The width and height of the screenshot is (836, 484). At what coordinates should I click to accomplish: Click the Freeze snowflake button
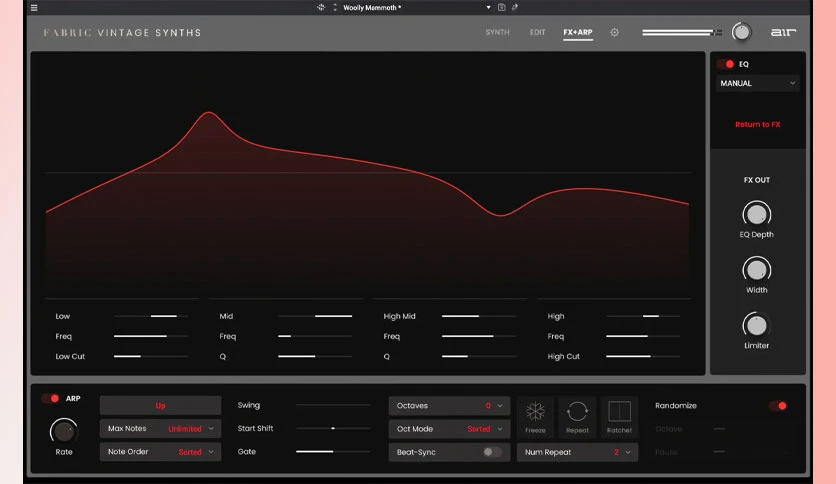pos(535,417)
